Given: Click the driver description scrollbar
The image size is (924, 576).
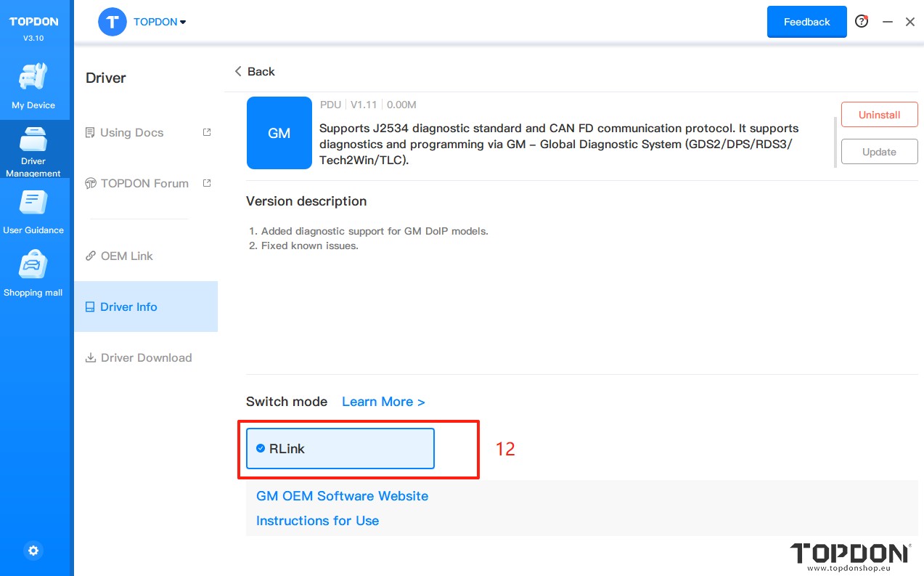Looking at the screenshot, I should (x=835, y=142).
